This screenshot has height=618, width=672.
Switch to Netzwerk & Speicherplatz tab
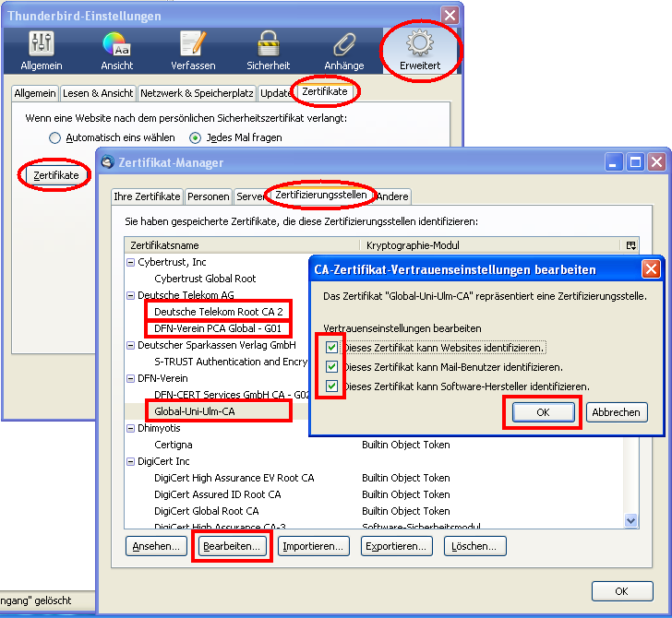tap(197, 93)
